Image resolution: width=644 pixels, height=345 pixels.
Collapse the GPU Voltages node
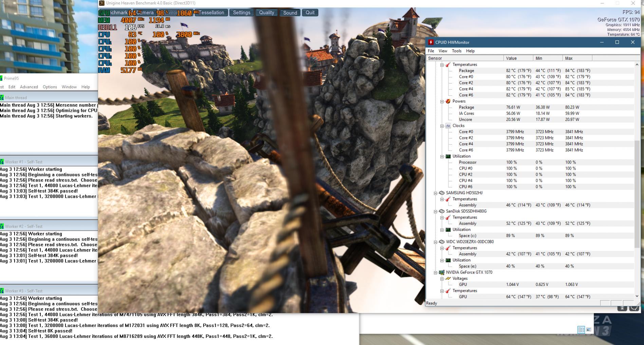(x=442, y=279)
